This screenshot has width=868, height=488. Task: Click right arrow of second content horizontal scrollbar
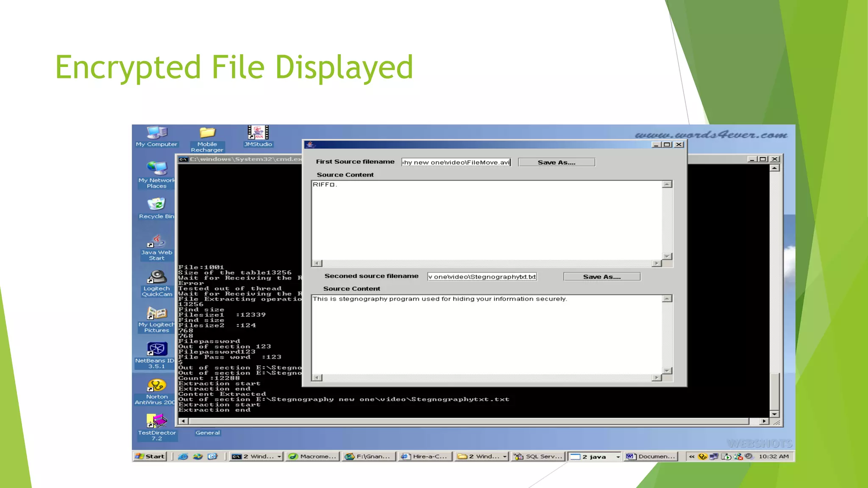657,377
